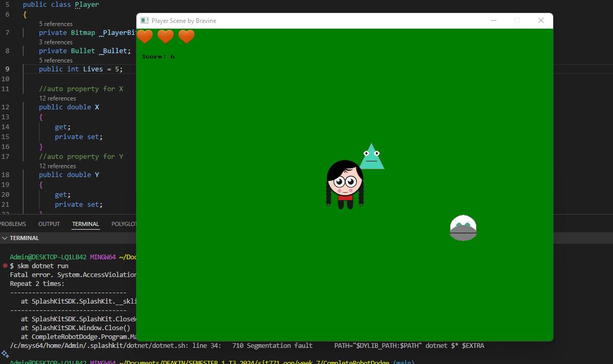Image resolution: width=613 pixels, height=364 pixels.
Task: Open 12 references above public double Y
Action: [x=57, y=166]
